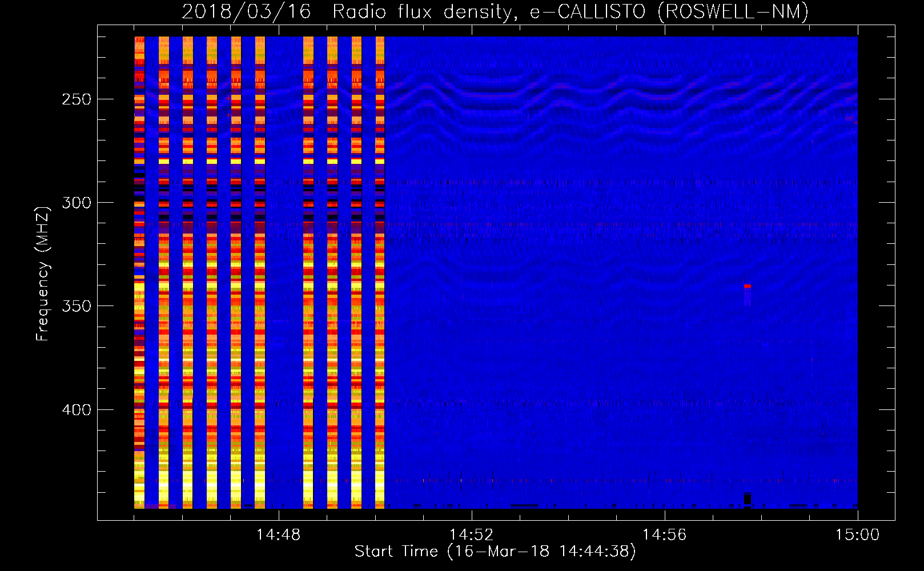Viewport: 924px width, 571px height.
Task: Click the '250' frequency axis label
Action: (x=77, y=99)
